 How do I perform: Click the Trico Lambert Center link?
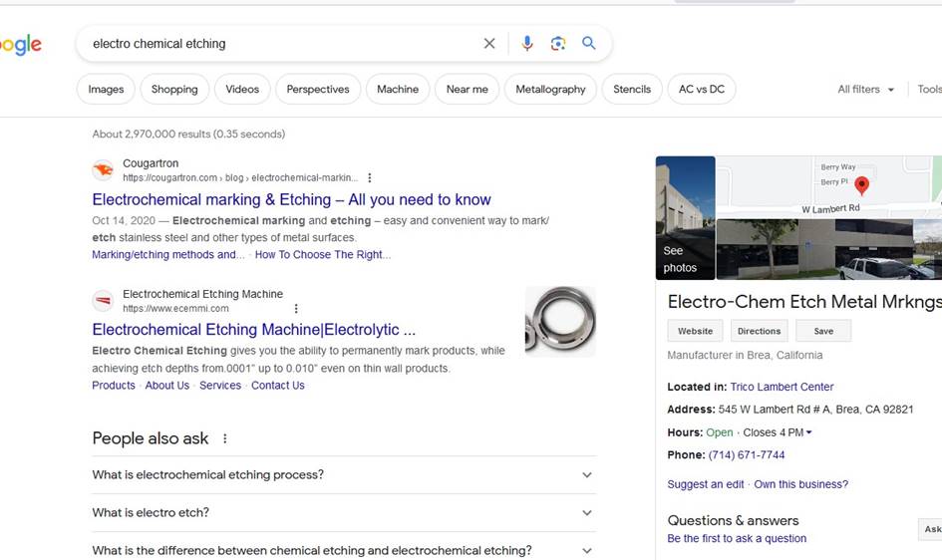[782, 387]
